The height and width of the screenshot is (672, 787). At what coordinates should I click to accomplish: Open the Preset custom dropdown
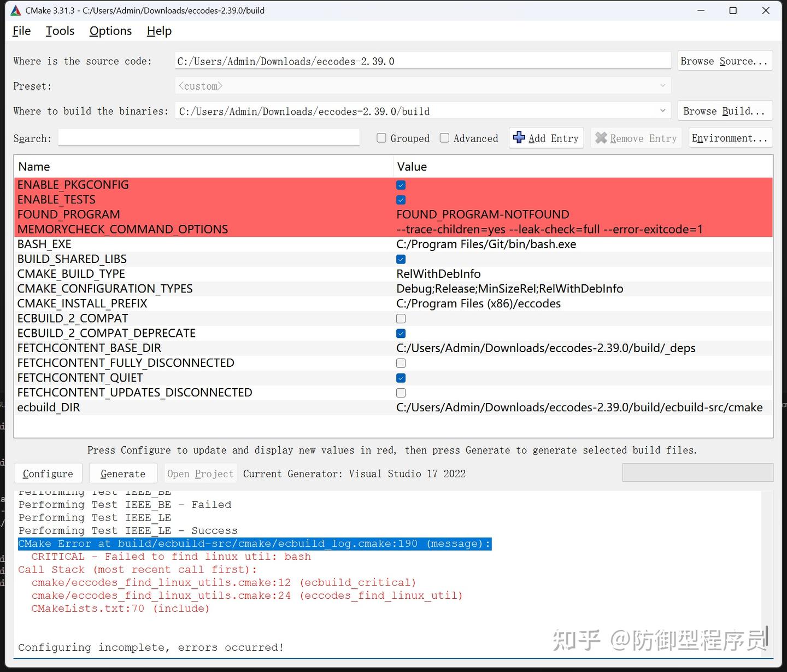pyautogui.click(x=662, y=86)
